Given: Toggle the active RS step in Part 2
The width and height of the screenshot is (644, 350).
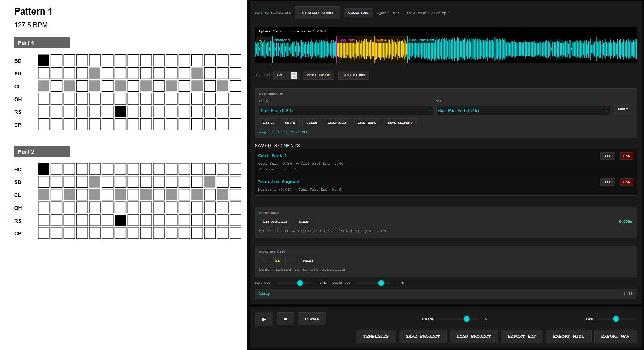Looking at the screenshot, I should [120, 220].
